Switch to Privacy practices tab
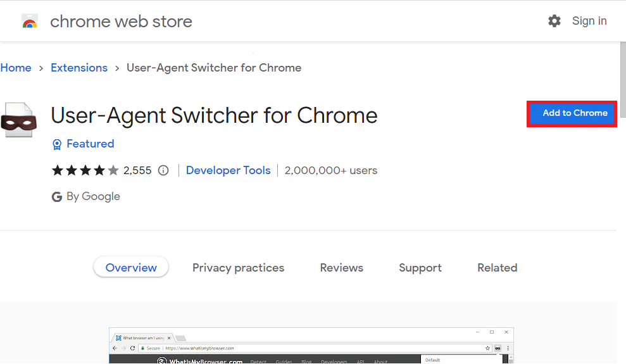 [x=239, y=268]
